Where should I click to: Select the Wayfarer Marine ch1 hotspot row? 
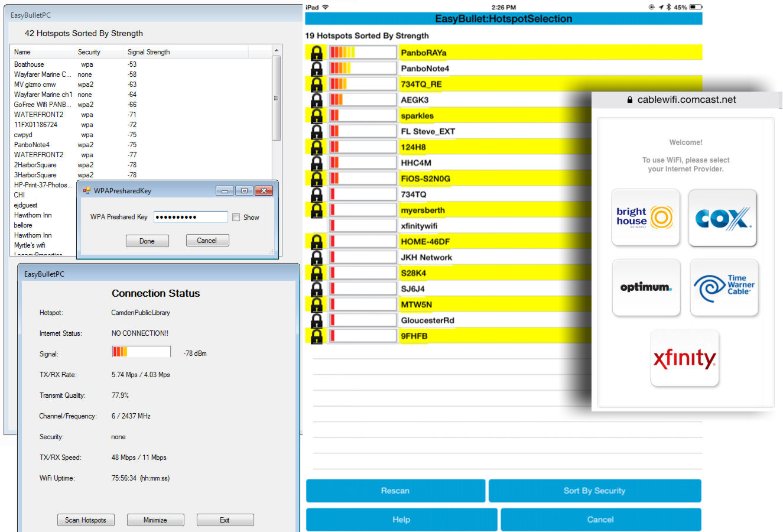pyautogui.click(x=141, y=95)
